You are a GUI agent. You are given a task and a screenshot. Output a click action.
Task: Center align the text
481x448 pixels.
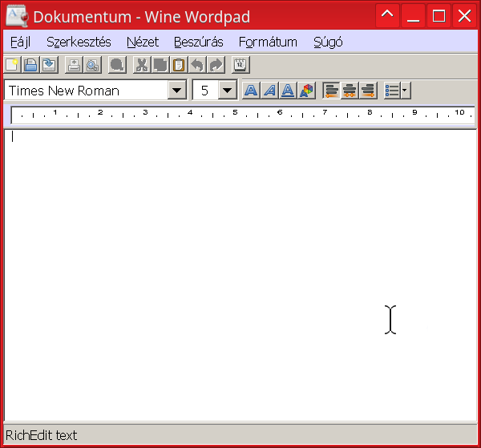[x=350, y=91]
